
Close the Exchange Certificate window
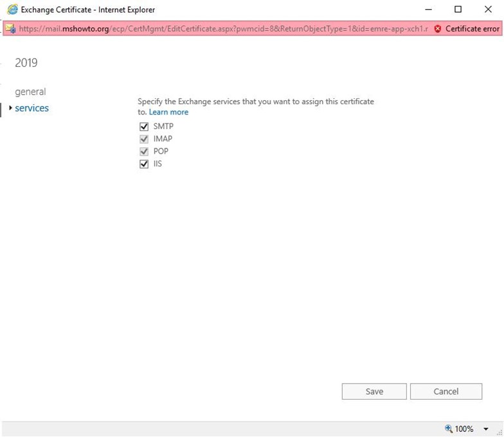(488, 9)
